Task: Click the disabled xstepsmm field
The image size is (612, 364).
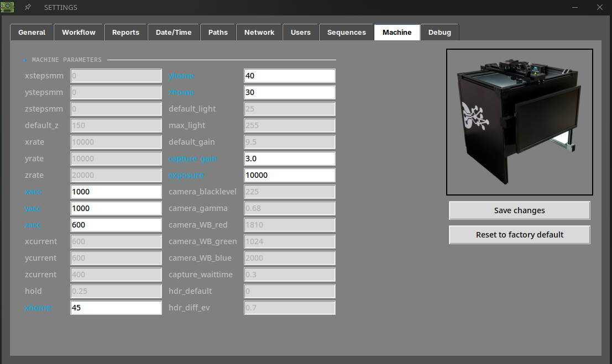Action: [x=116, y=76]
